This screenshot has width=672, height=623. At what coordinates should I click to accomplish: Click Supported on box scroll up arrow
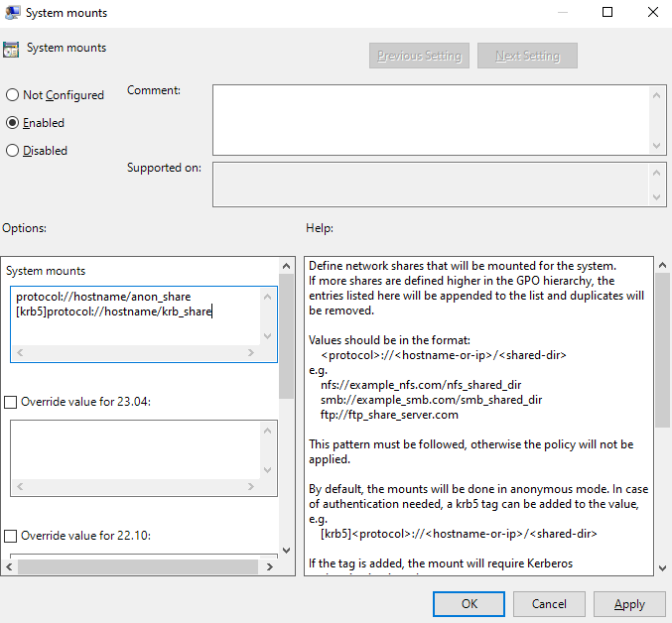(x=656, y=173)
